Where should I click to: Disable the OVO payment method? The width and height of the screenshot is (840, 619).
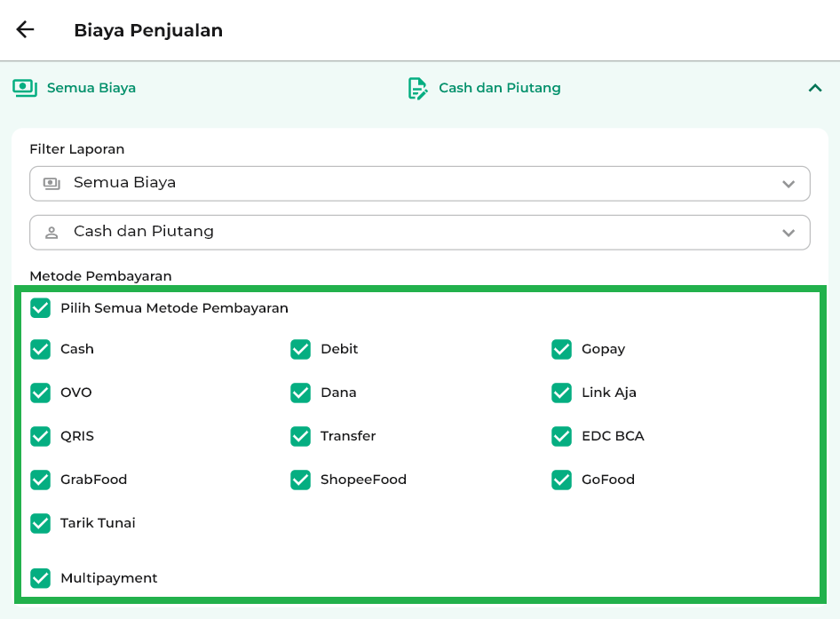coord(41,393)
